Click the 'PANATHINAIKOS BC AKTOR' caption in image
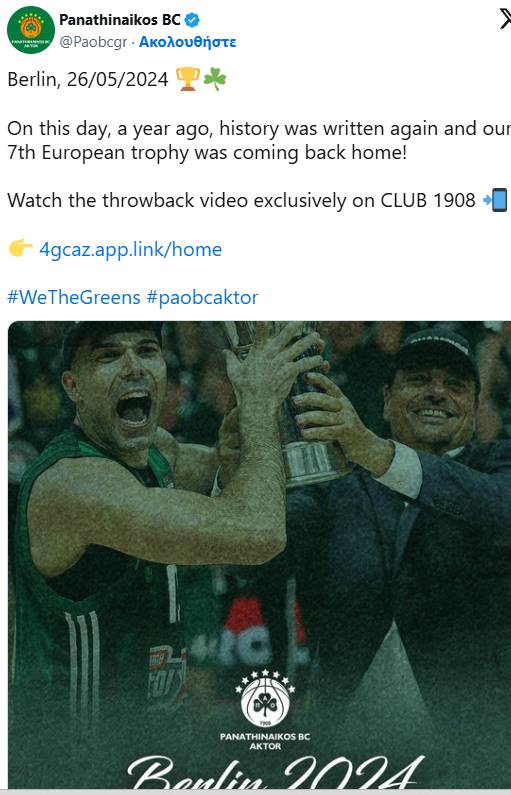This screenshot has width=511, height=795. pos(265,741)
